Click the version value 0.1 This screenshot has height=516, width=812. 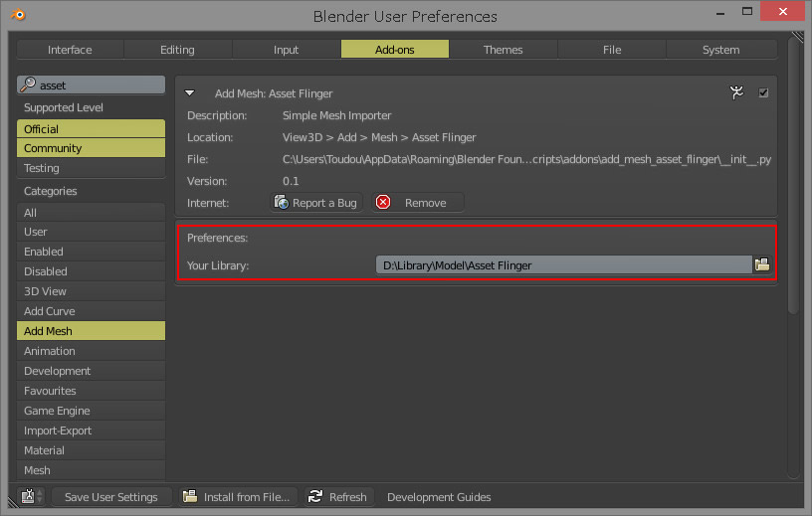pos(291,181)
